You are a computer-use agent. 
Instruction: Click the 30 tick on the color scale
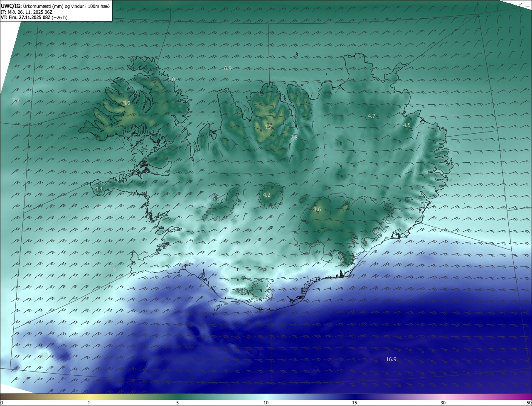tap(443, 403)
